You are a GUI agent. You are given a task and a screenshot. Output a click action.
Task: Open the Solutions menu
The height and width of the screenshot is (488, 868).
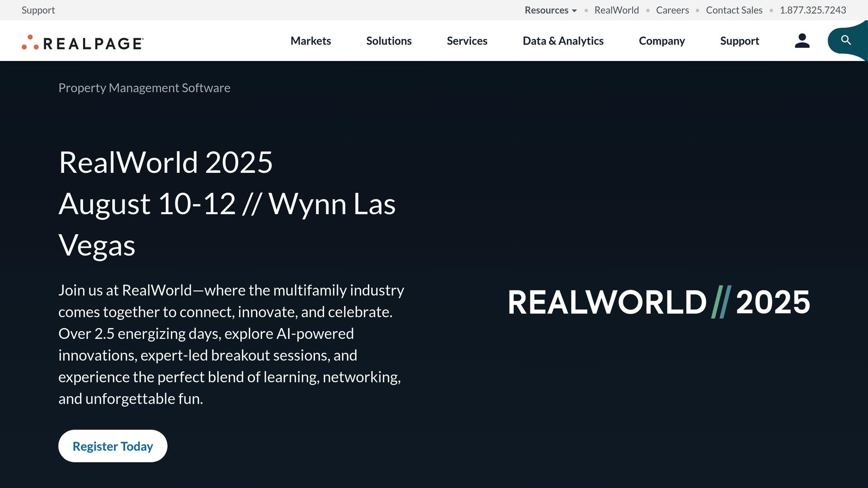389,41
